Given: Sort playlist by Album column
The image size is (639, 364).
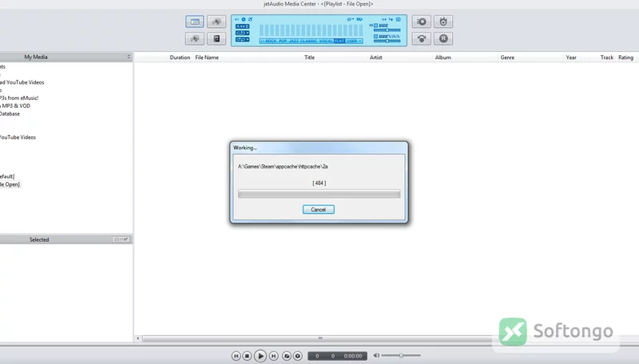Looking at the screenshot, I should click(443, 57).
